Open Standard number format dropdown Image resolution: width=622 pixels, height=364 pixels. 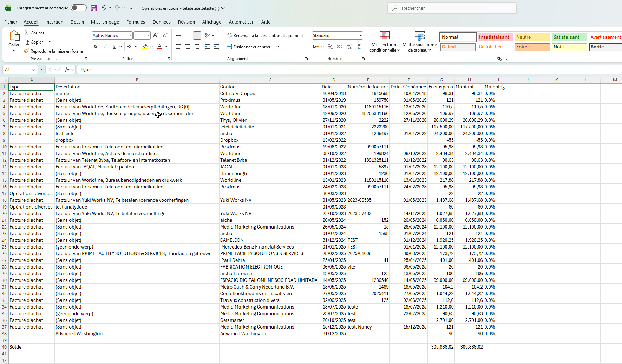361,35
